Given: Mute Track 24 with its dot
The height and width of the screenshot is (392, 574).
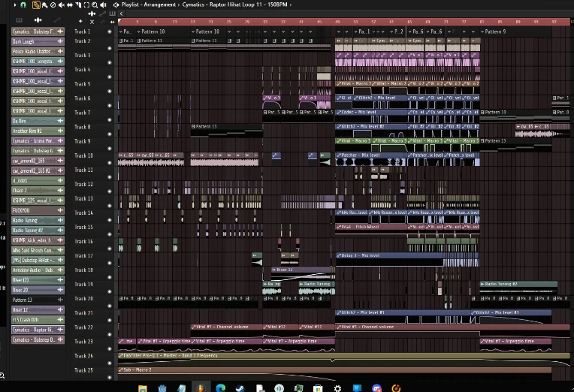Looking at the screenshot, I should tap(110, 363).
